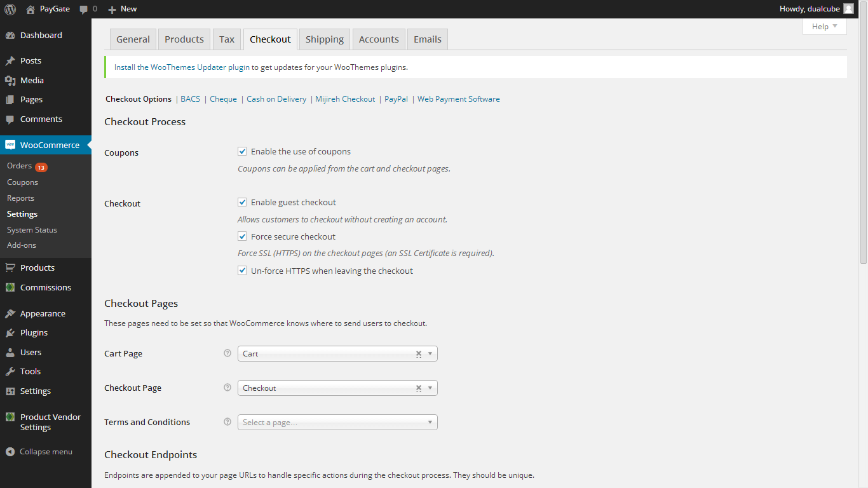Select the Checkout Options section link
Viewport: 868px width, 488px height.
[x=139, y=99]
